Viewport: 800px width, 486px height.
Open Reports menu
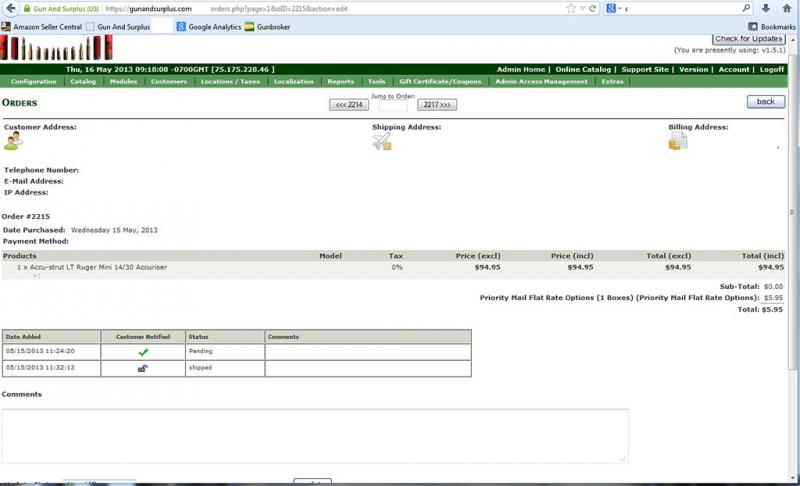coord(341,82)
